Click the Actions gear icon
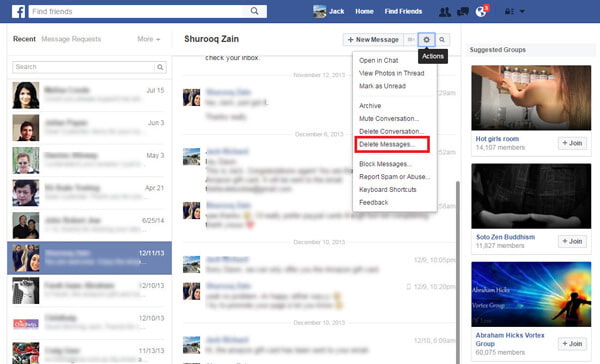 pyautogui.click(x=426, y=39)
